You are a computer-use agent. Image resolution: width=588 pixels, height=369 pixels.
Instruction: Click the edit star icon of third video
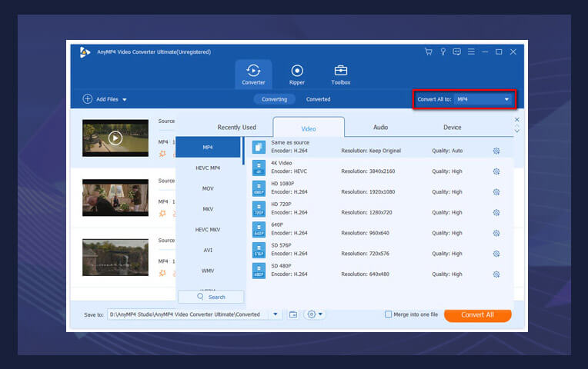tap(162, 273)
